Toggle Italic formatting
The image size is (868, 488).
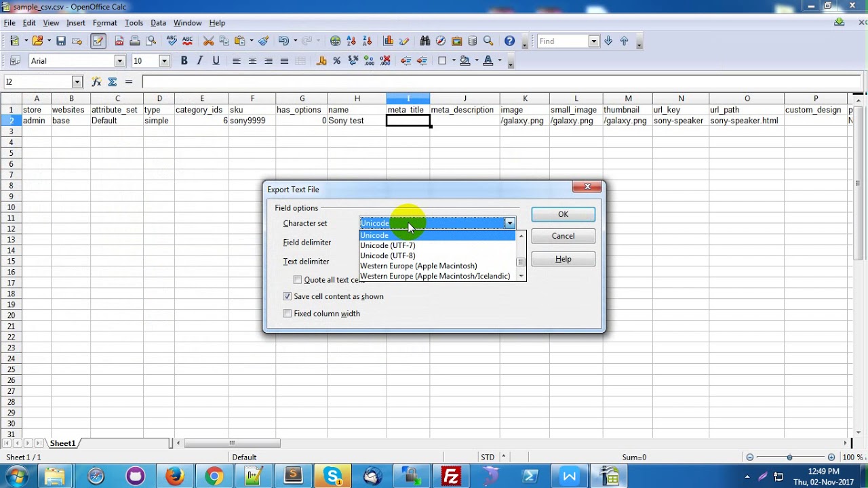pos(199,61)
